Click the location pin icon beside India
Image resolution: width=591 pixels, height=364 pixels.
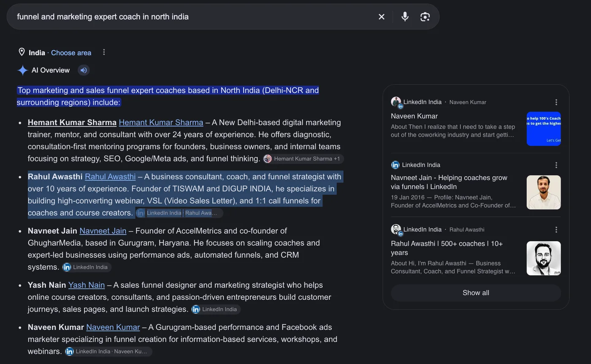[x=22, y=52]
